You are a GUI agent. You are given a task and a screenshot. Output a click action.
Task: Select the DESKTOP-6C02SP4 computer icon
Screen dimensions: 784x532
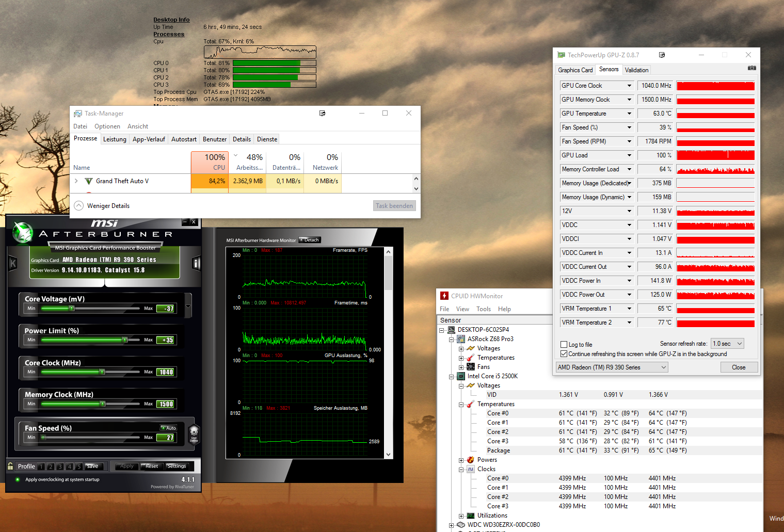(451, 330)
